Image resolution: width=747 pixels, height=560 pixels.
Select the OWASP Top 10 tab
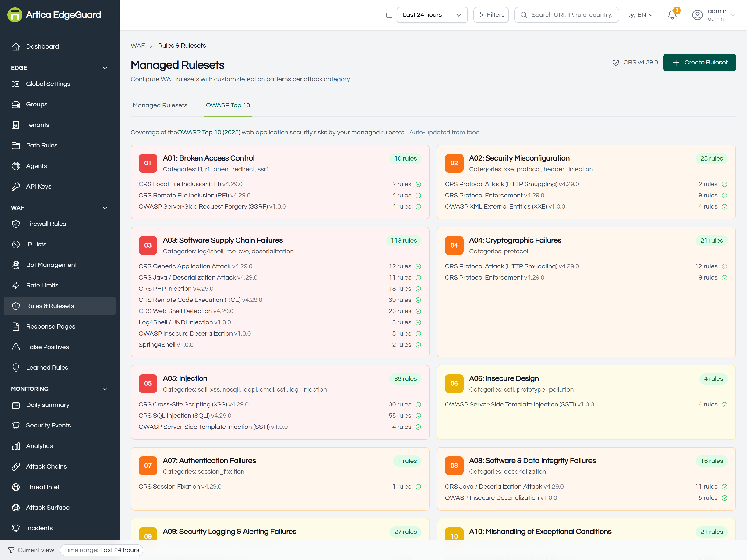(228, 105)
